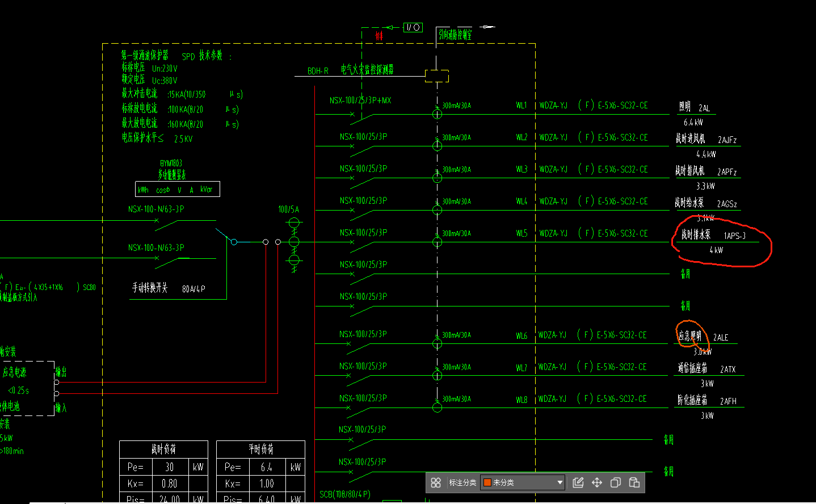Click the WL4 circuit label
This screenshot has height=504, width=816.
pos(521,201)
